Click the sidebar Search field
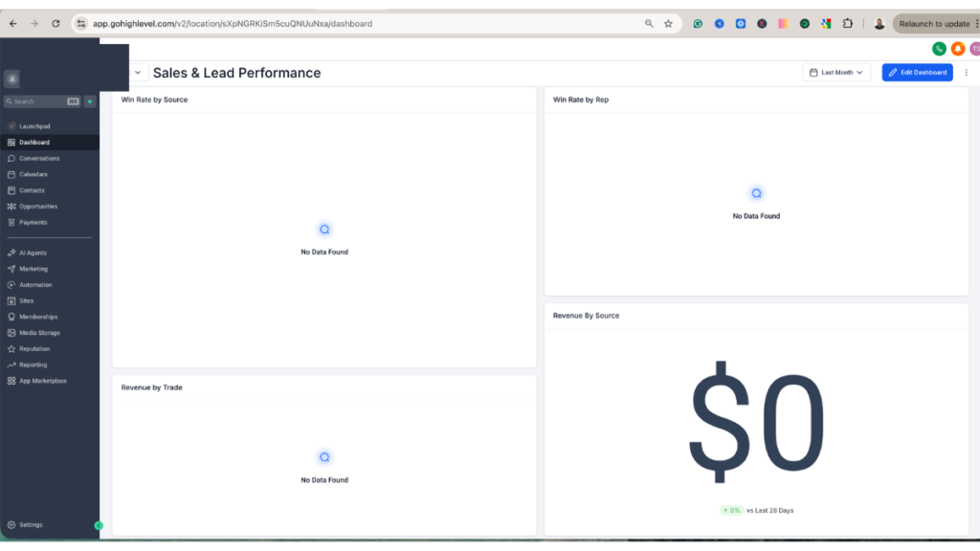 pos(38,101)
